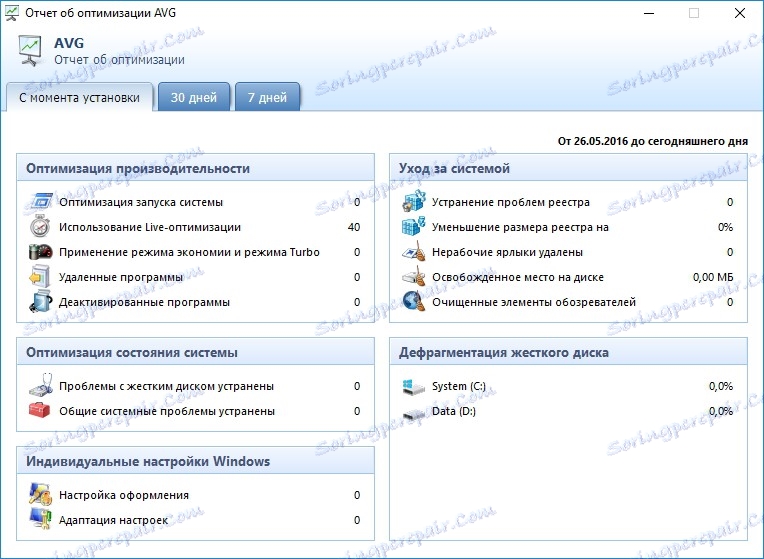764x559 pixels.
Task: Click the Деактивированные программы label
Action: 144,302
